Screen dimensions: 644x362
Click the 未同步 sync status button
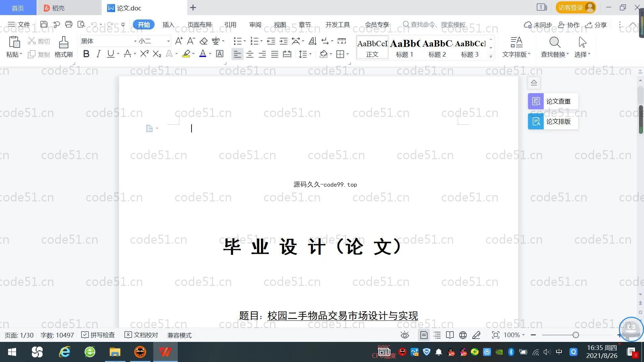pyautogui.click(x=538, y=25)
